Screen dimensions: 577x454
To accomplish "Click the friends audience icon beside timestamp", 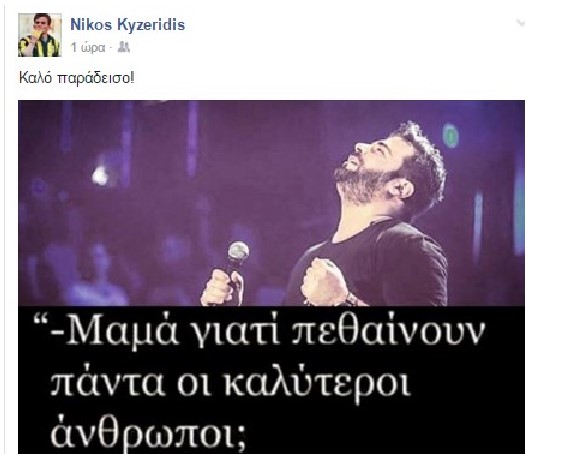I will (x=124, y=47).
